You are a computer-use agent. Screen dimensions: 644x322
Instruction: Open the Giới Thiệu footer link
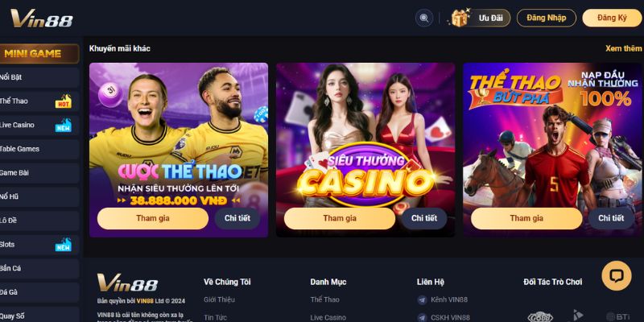pos(219,299)
